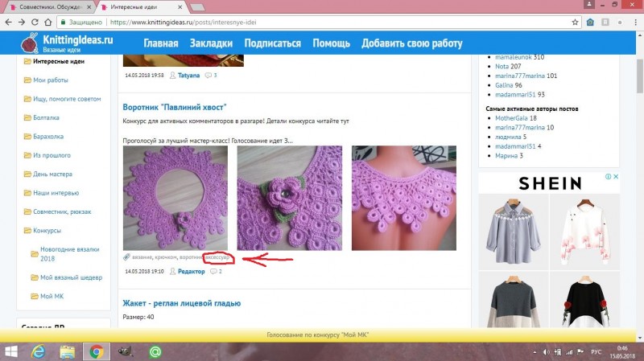The height and width of the screenshot is (361, 644).
Task: Click the volume speaker tray icon
Action: (546, 352)
